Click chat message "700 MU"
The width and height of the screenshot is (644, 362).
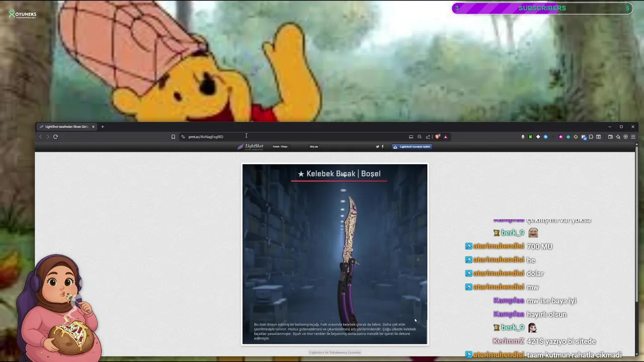point(539,246)
